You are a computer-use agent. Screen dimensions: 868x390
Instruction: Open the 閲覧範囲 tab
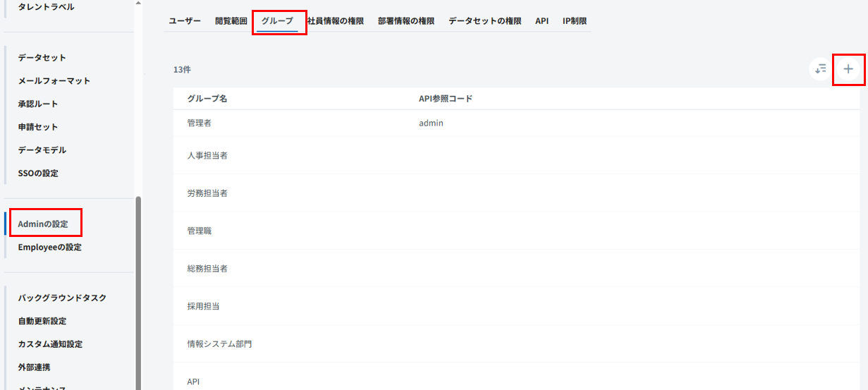tap(231, 21)
